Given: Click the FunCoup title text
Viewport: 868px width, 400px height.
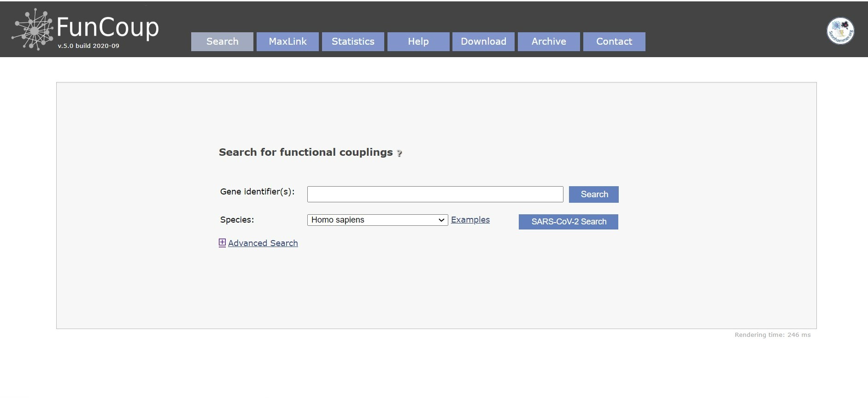Looking at the screenshot, I should (x=108, y=27).
